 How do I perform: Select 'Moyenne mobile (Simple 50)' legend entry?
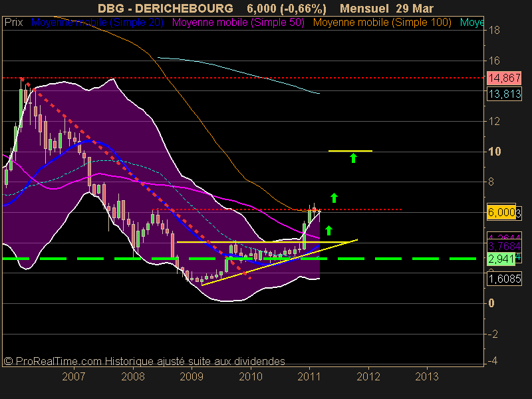point(238,23)
